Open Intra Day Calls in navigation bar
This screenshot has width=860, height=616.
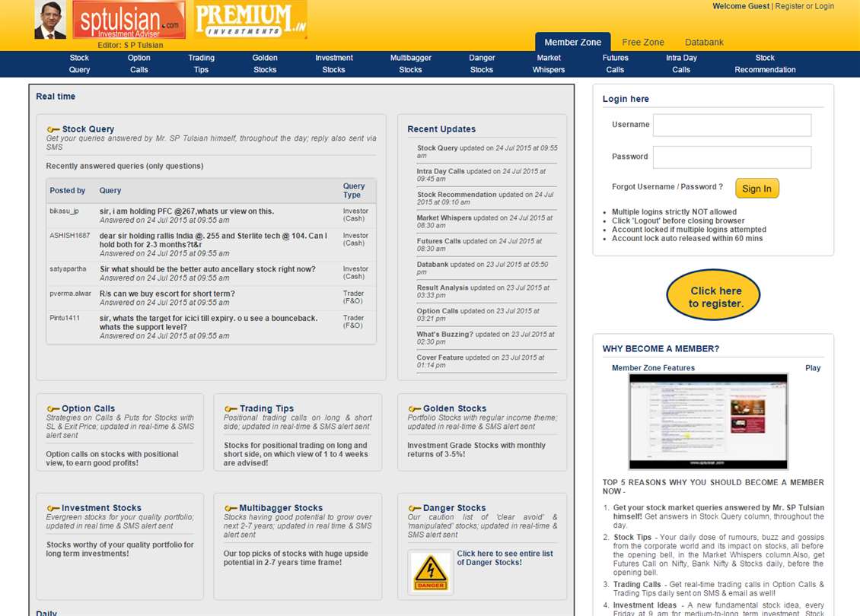point(681,64)
